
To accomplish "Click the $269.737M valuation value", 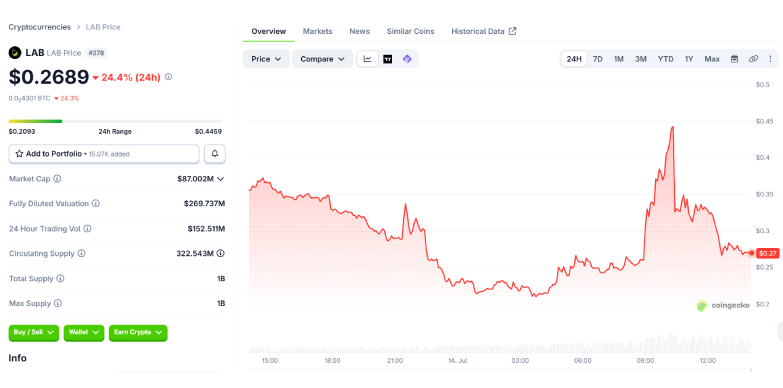I will pos(204,204).
